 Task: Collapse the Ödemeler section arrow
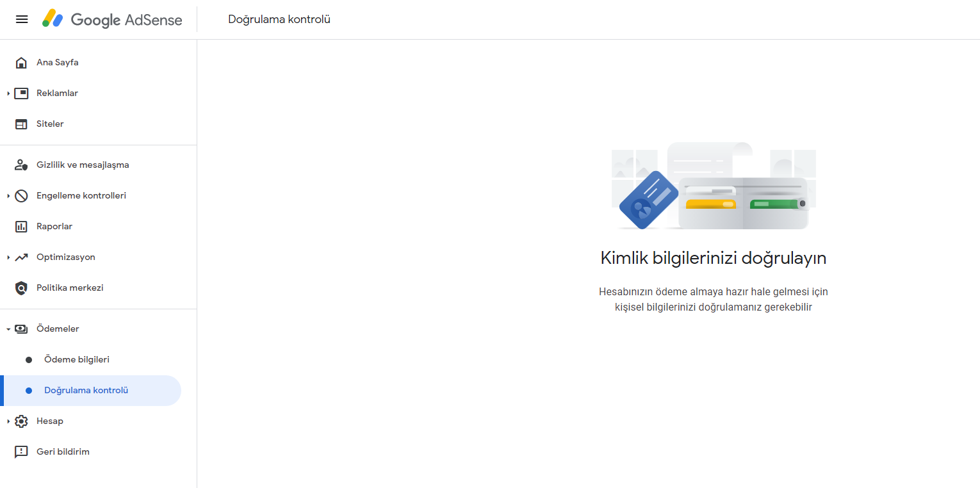coord(8,329)
